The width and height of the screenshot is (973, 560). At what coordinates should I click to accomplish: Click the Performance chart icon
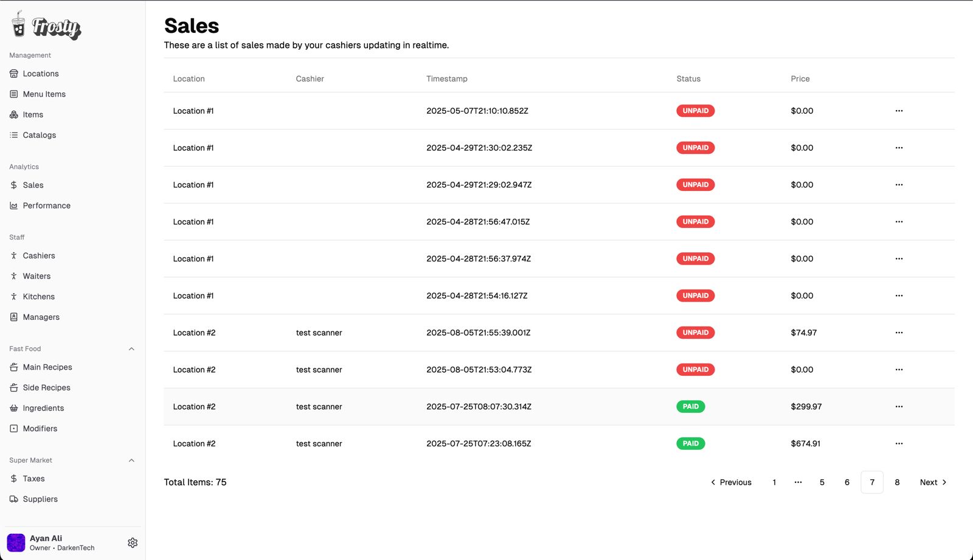coord(14,206)
